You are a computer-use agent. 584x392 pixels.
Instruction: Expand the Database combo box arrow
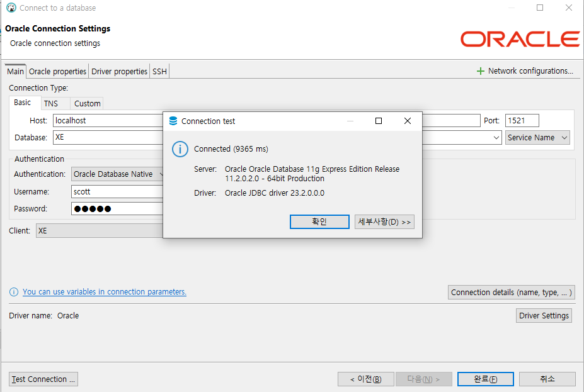(x=496, y=138)
